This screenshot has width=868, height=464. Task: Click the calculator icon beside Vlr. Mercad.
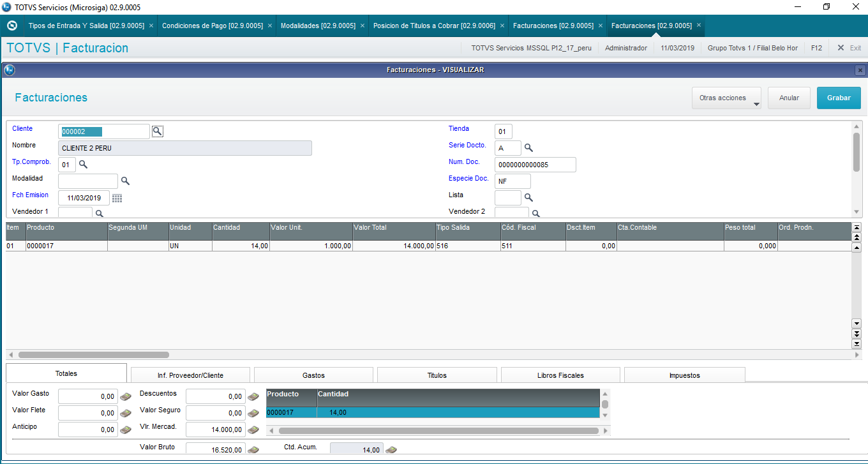click(x=253, y=430)
